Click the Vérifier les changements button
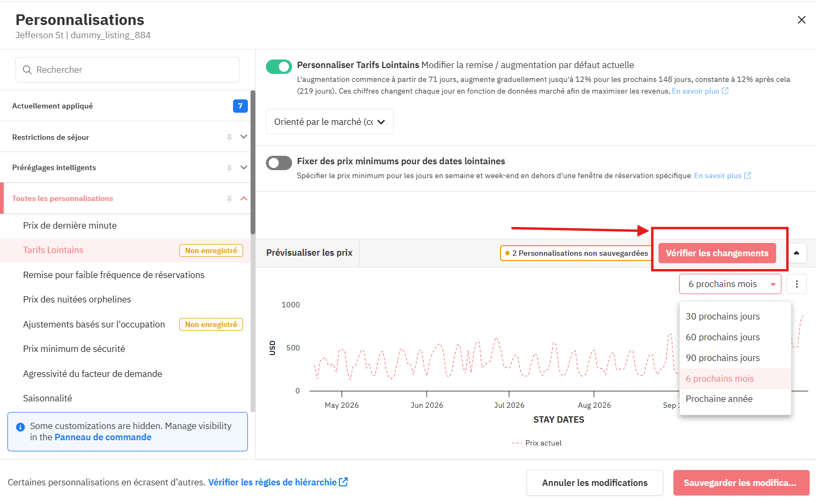The height and width of the screenshot is (504, 816). (x=717, y=253)
